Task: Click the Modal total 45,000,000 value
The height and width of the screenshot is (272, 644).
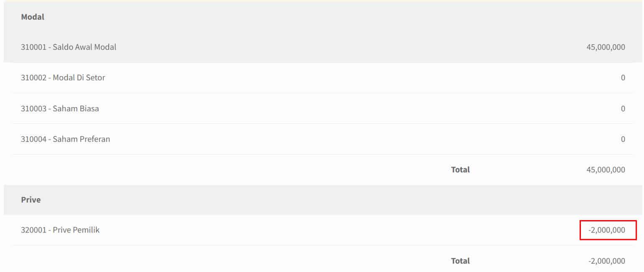Action: pyautogui.click(x=606, y=169)
